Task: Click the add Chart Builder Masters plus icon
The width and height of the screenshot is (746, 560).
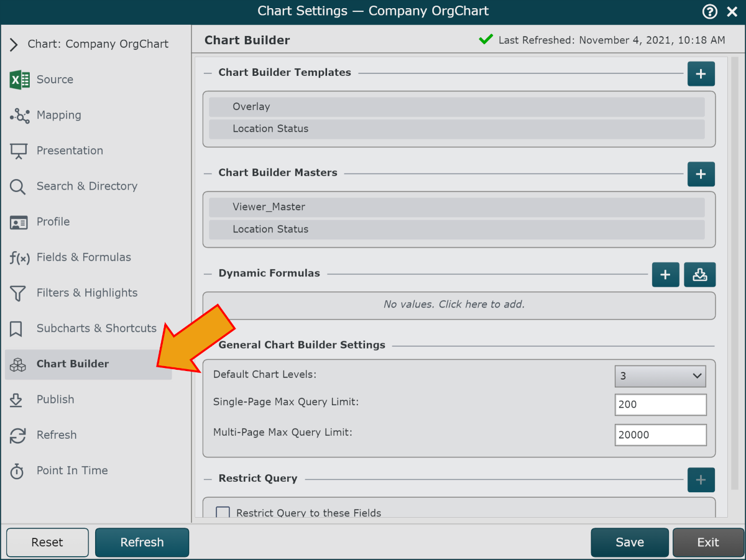Action: click(701, 175)
